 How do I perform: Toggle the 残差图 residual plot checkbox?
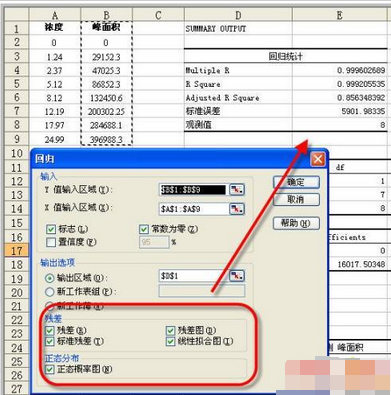[x=170, y=330]
